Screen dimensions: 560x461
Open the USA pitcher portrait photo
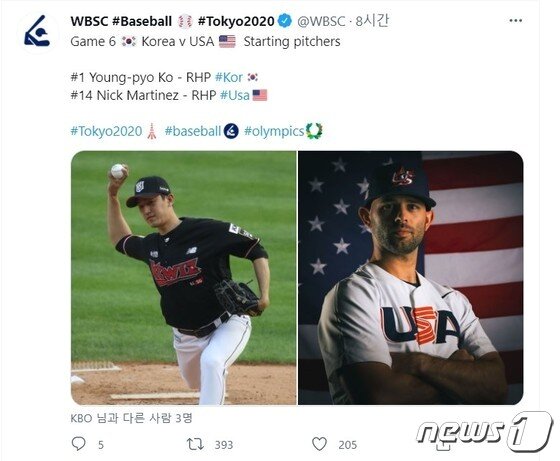click(411, 278)
